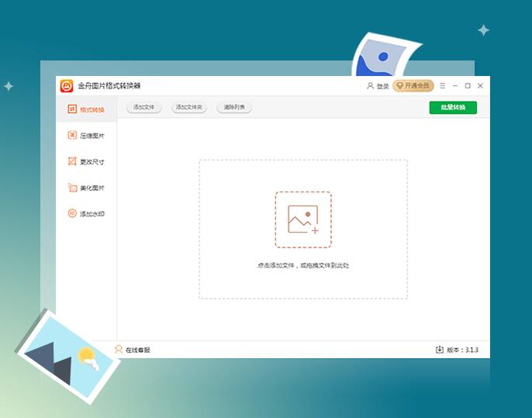The width and height of the screenshot is (532, 418).
Task: Close the converter window
Action: pyautogui.click(x=480, y=86)
